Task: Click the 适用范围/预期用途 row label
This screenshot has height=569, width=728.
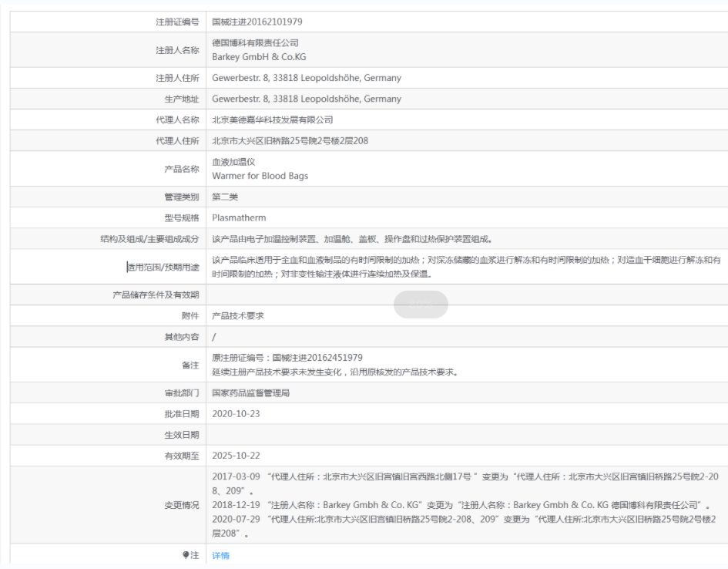Action: pos(163,268)
